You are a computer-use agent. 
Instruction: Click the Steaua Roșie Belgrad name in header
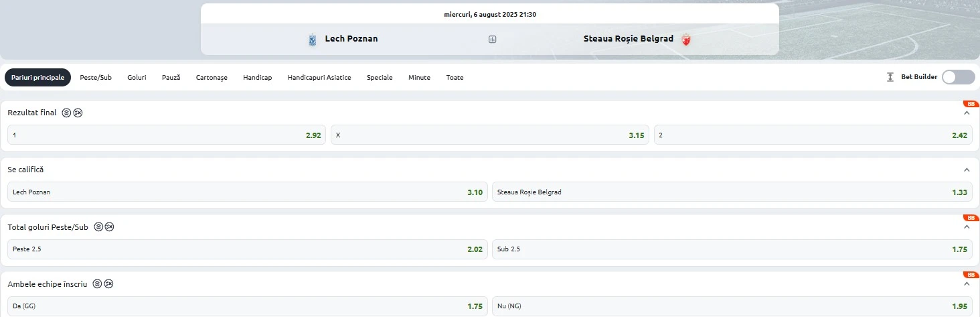pos(629,39)
